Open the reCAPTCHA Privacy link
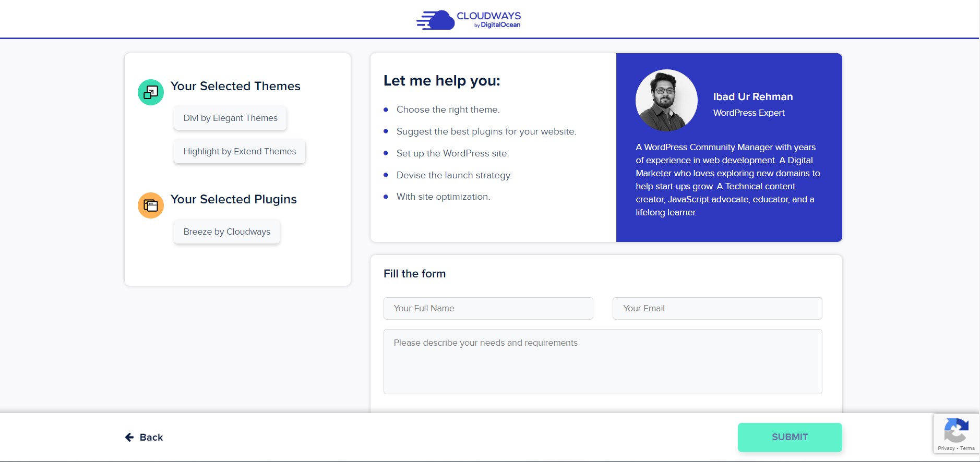This screenshot has height=462, width=980. pos(946,448)
